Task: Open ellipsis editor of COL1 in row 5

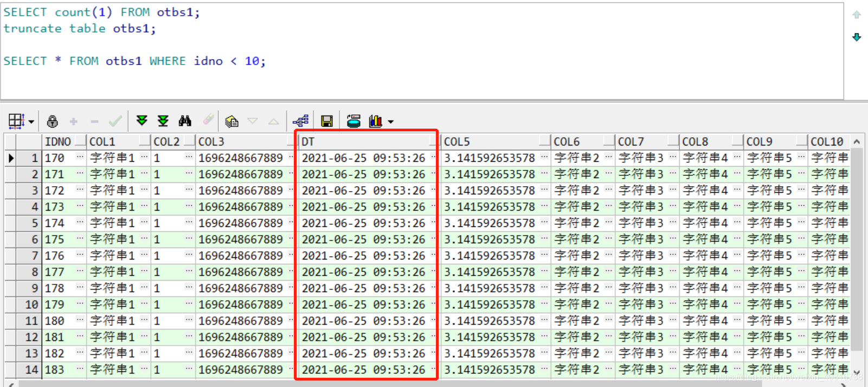Action: click(x=145, y=223)
